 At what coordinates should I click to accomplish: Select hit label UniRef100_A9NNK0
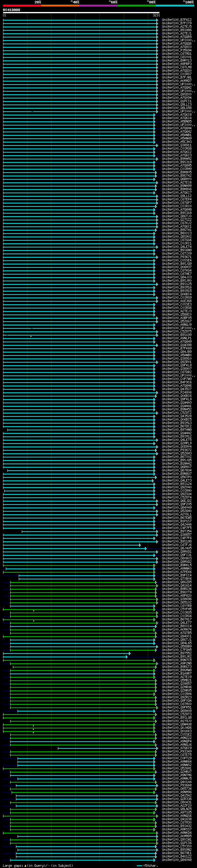(177, 568)
